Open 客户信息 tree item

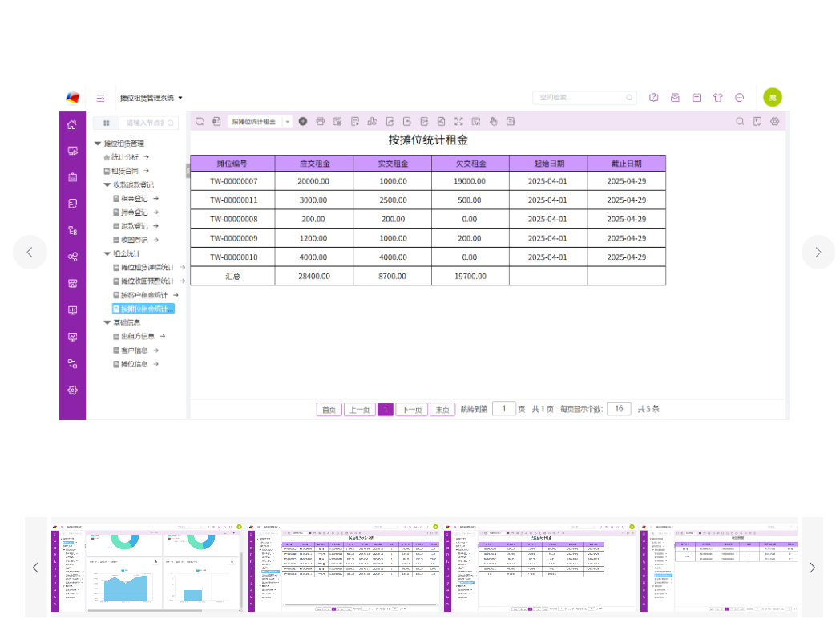point(134,350)
